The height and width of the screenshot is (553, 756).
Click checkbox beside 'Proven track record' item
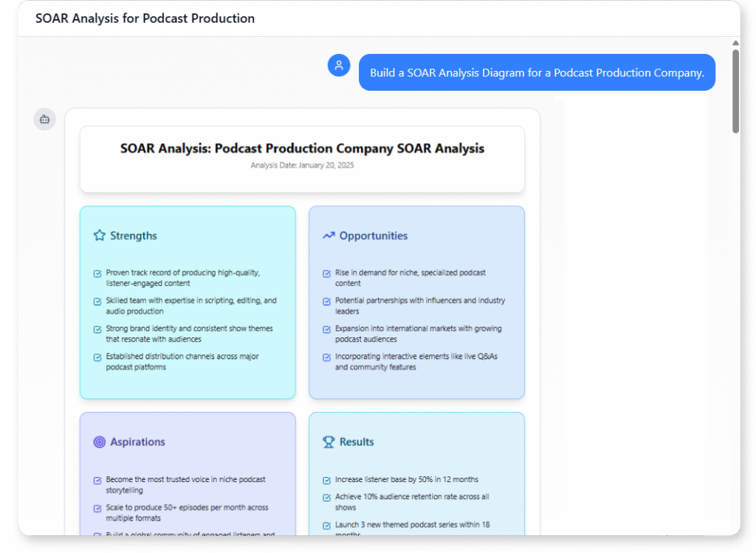(x=97, y=273)
